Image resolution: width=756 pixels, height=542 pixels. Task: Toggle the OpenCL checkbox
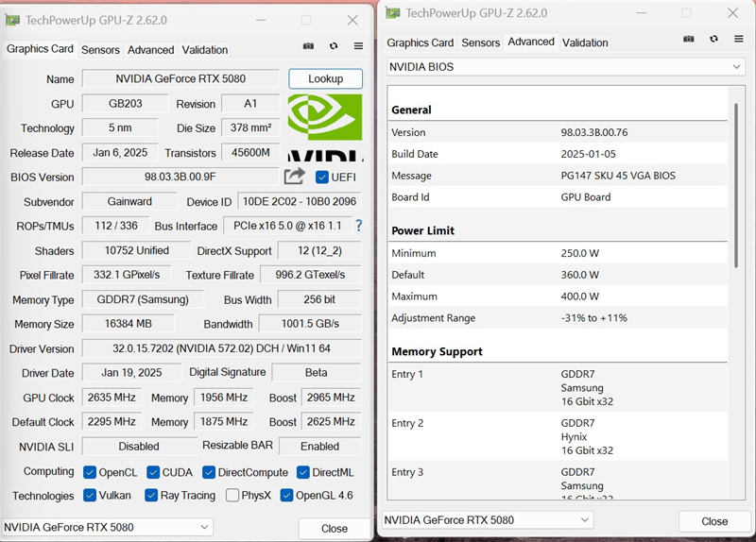90,472
